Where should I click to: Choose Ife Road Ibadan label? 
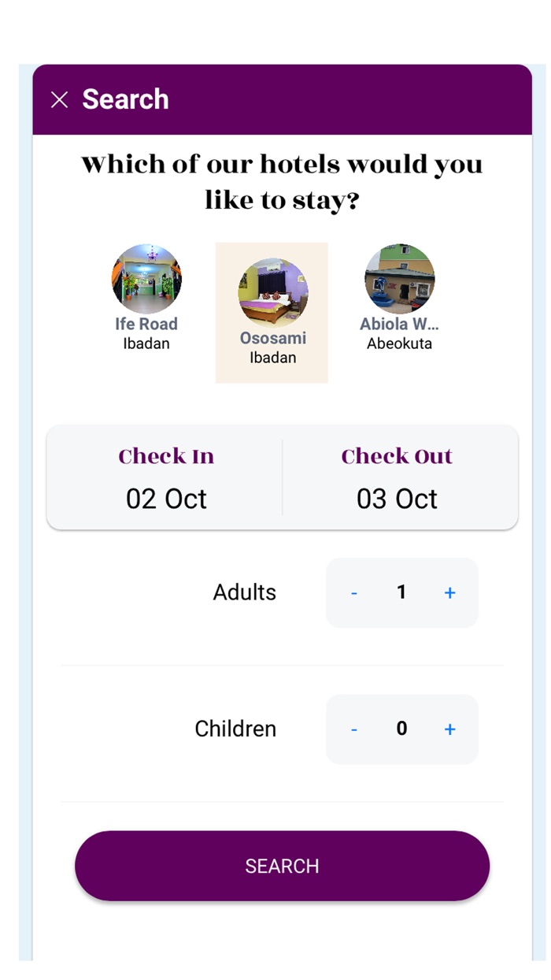click(146, 333)
